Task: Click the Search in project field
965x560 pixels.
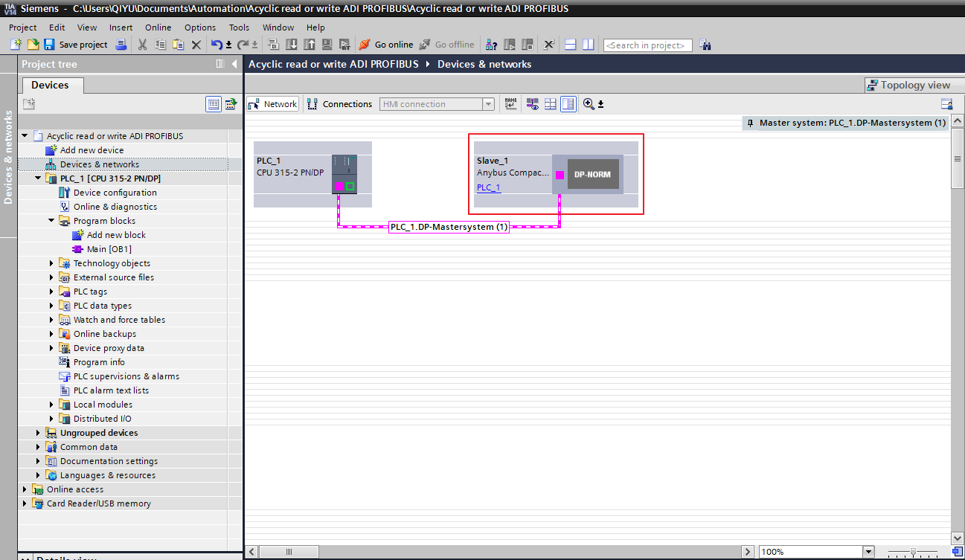Action: pos(647,45)
